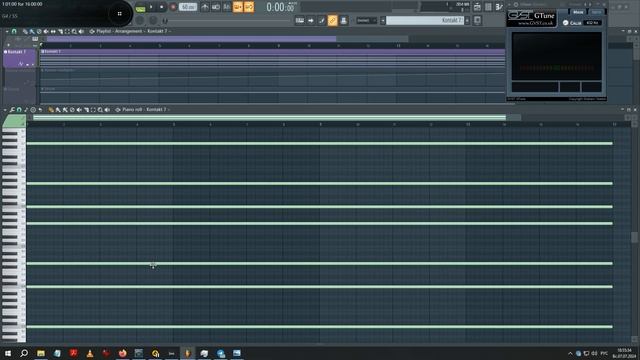The height and width of the screenshot is (360, 640).
Task: Stop playback with the Stop button
Action: tap(162, 7)
